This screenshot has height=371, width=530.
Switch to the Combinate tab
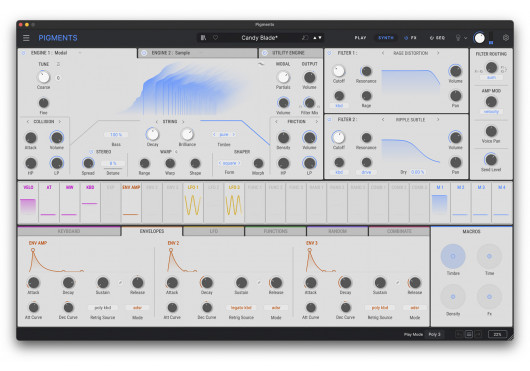tap(399, 231)
